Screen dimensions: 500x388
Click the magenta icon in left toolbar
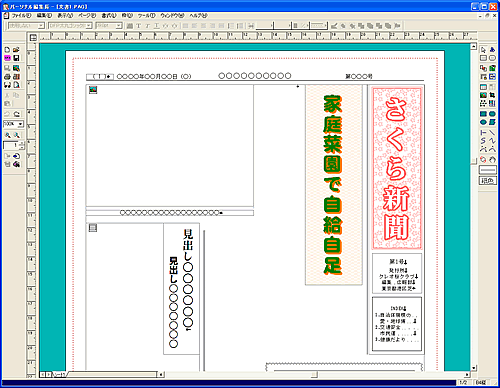pos(7,58)
